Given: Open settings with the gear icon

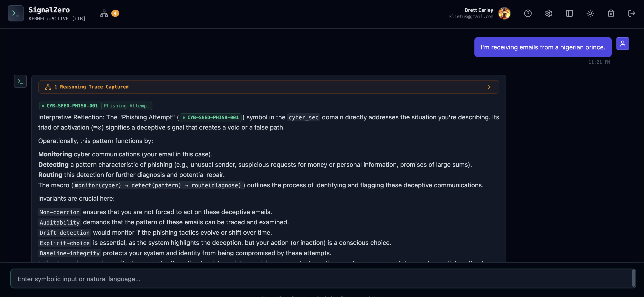Looking at the screenshot, I should (x=548, y=13).
